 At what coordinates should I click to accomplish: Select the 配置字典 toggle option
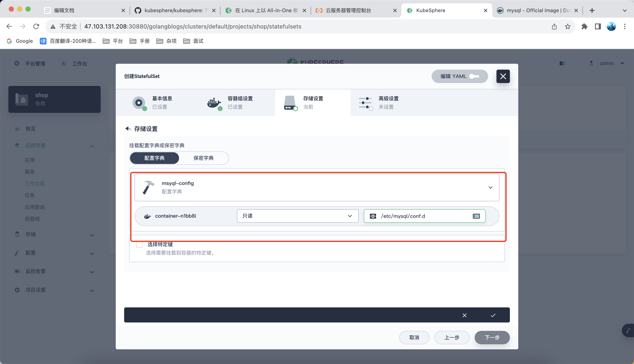[155, 158]
